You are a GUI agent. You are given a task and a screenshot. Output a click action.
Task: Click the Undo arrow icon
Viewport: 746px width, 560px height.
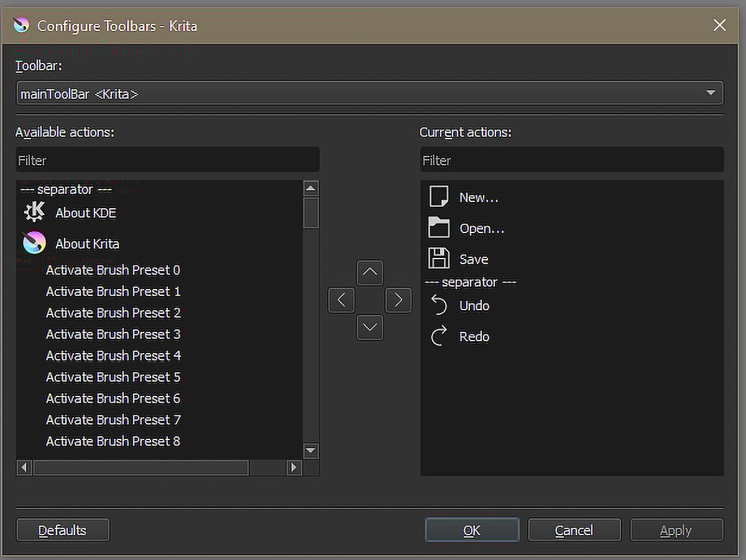click(439, 305)
